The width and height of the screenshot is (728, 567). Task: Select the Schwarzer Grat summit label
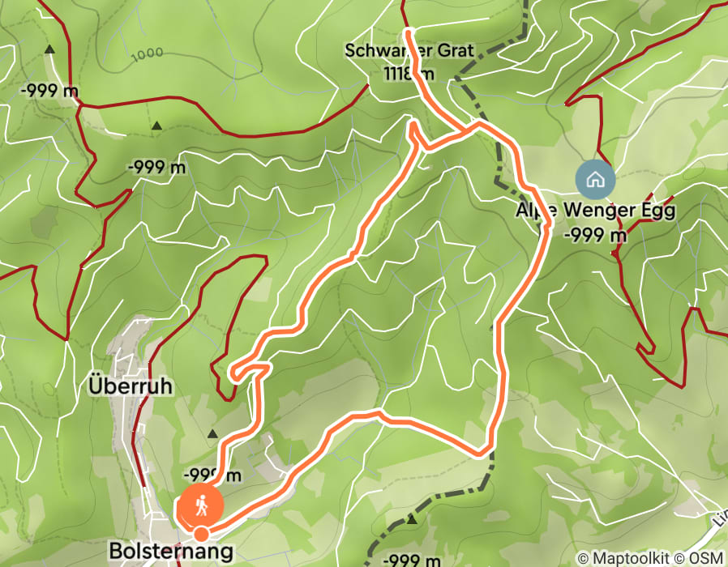[409, 50]
